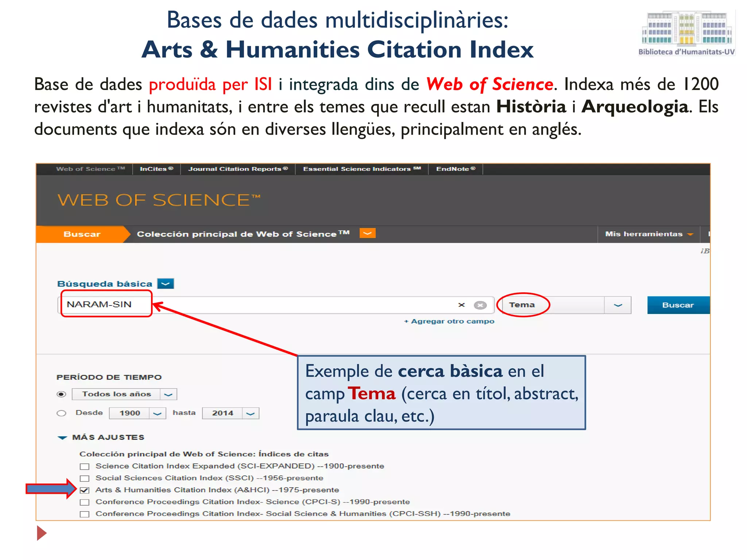
Task: Open the Tema field dropdown
Action: tap(617, 305)
